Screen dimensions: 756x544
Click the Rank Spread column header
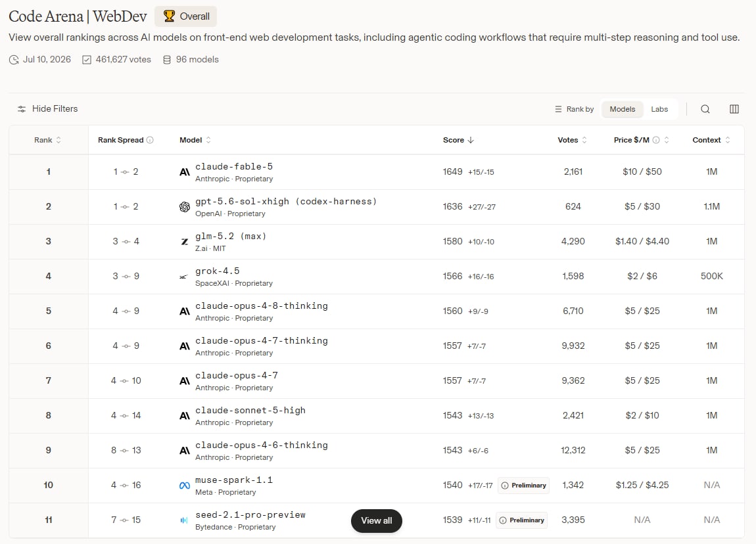(x=126, y=140)
